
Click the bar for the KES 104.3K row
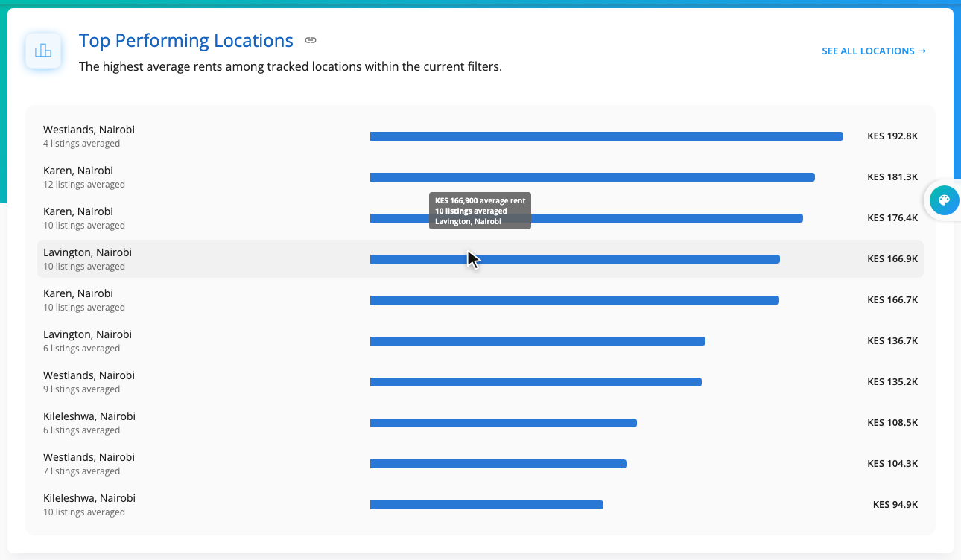tap(498, 464)
